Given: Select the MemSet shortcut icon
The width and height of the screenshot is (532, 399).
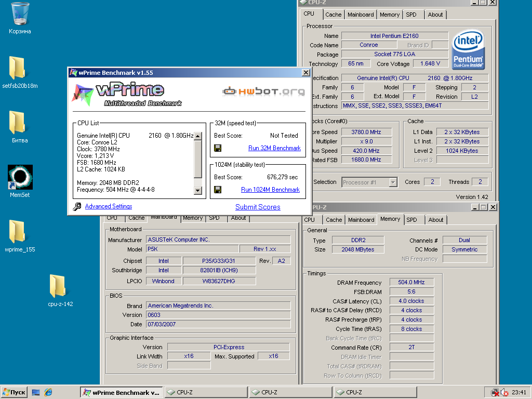Looking at the screenshot, I should pos(20,177).
